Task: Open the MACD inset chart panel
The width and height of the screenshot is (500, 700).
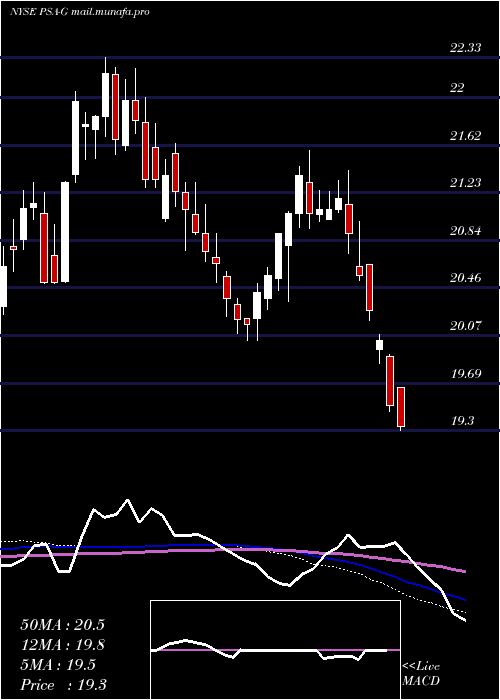Action: [275, 650]
